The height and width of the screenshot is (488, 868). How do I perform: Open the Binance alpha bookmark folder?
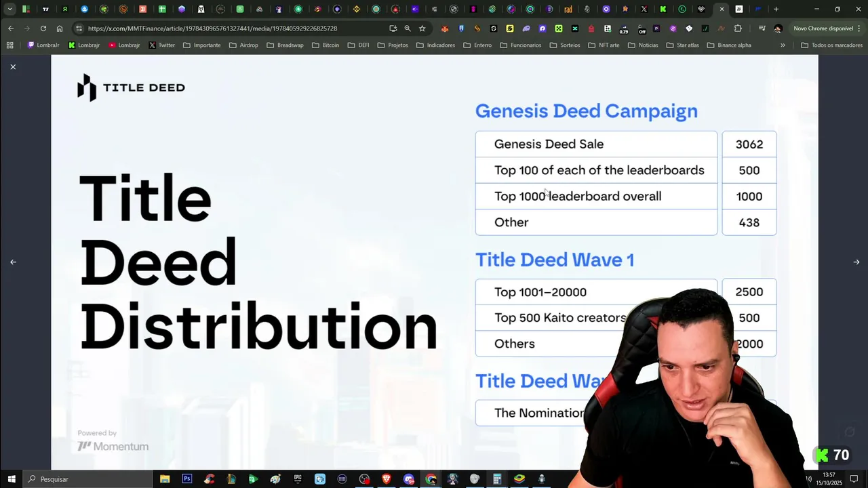point(729,45)
